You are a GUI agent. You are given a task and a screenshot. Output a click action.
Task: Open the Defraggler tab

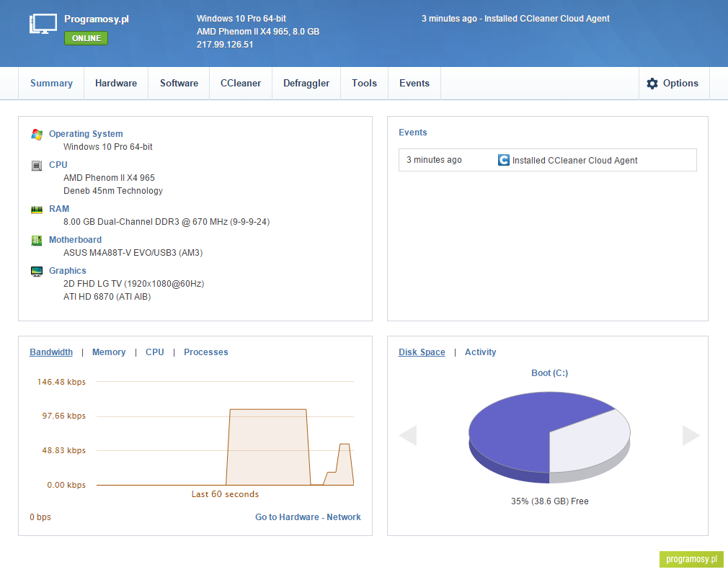pos(306,83)
